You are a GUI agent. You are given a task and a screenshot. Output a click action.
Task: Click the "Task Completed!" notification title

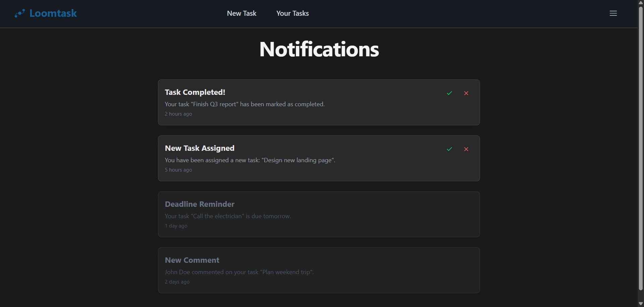(195, 92)
